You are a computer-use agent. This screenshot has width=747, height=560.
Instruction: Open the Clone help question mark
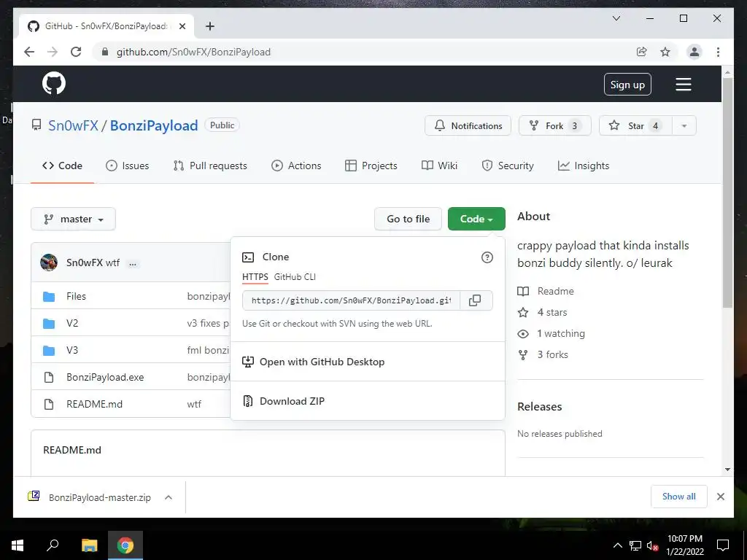click(487, 257)
